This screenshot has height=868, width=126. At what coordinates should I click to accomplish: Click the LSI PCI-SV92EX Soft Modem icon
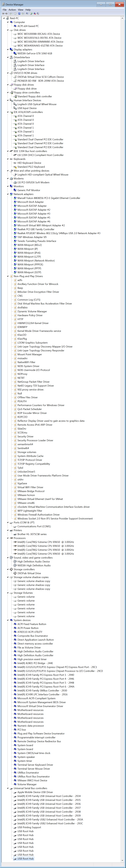click(15, 182)
